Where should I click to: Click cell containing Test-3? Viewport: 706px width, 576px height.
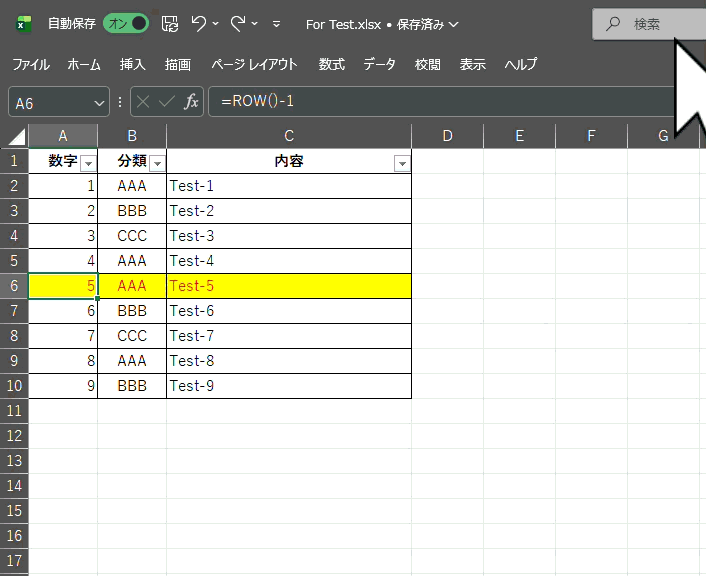[x=289, y=236]
